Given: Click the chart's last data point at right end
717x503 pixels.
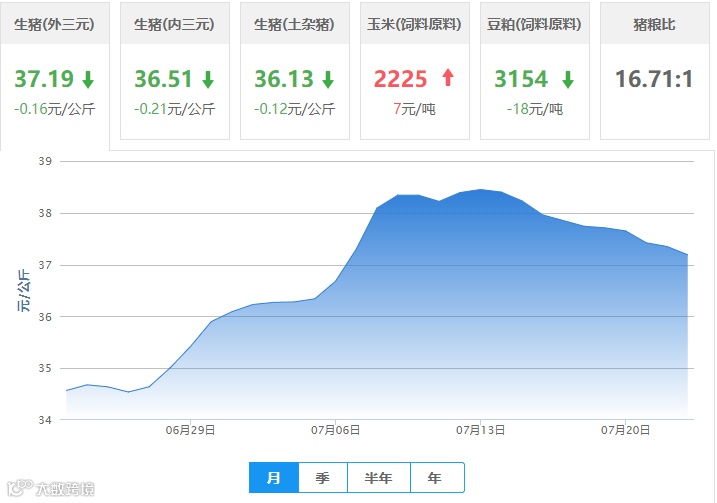Looking at the screenshot, I should [x=687, y=255].
